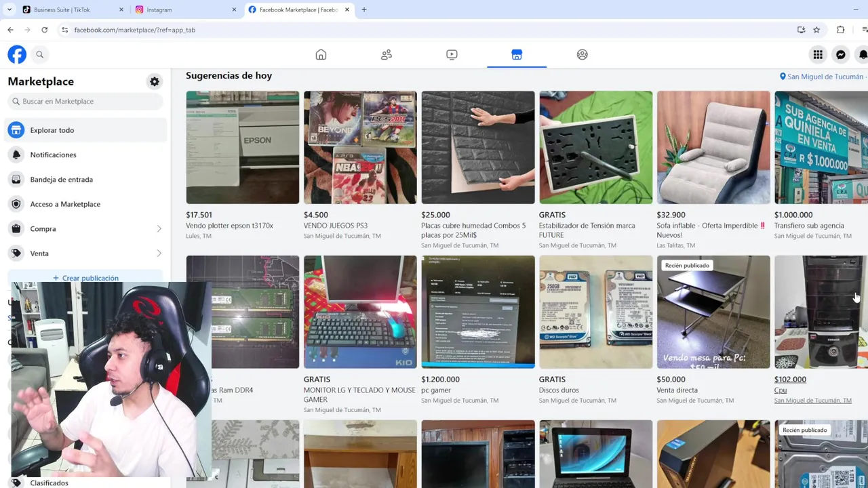
Task: Open Discos duros listing image
Action: click(595, 312)
